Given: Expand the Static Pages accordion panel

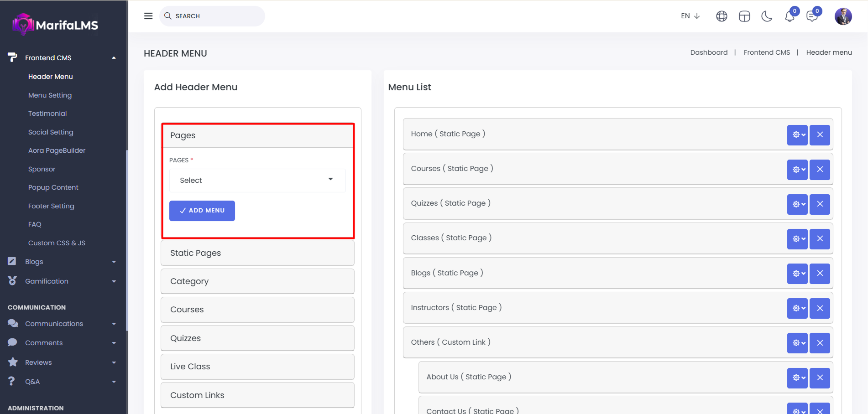Looking at the screenshot, I should click(x=257, y=253).
